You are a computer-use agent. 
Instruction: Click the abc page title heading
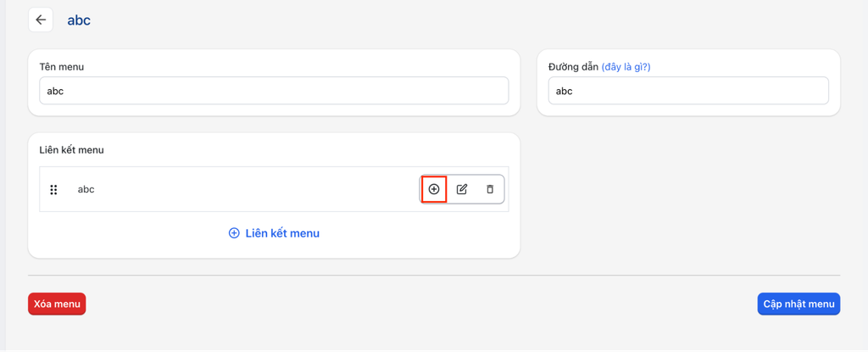click(x=79, y=20)
